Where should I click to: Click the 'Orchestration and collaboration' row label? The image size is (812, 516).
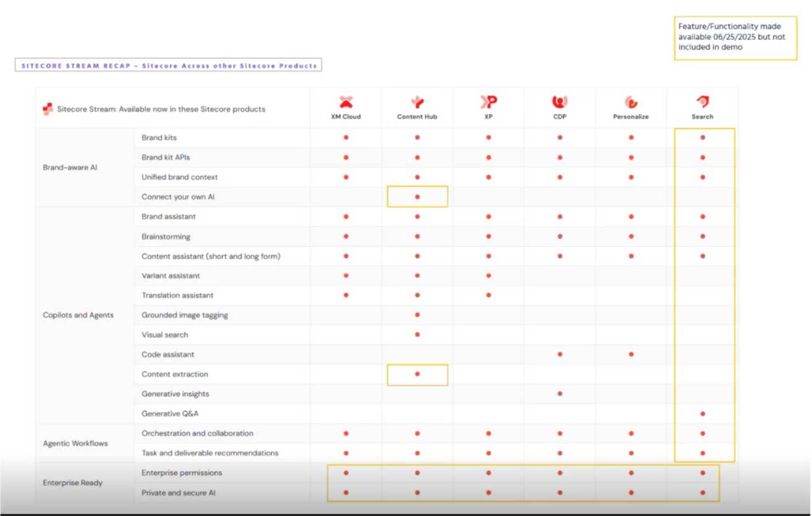pyautogui.click(x=197, y=434)
